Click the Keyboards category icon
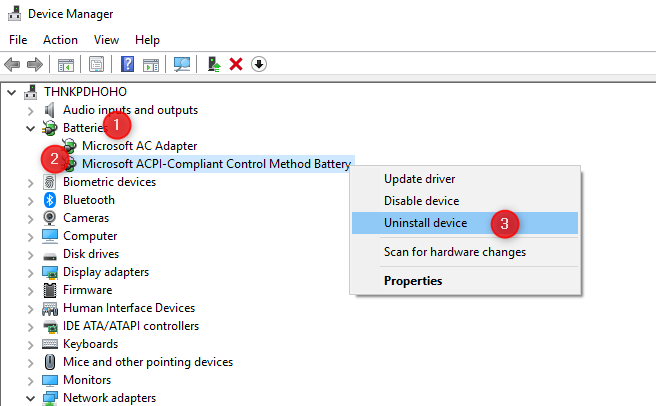The width and height of the screenshot is (656, 406). [50, 344]
